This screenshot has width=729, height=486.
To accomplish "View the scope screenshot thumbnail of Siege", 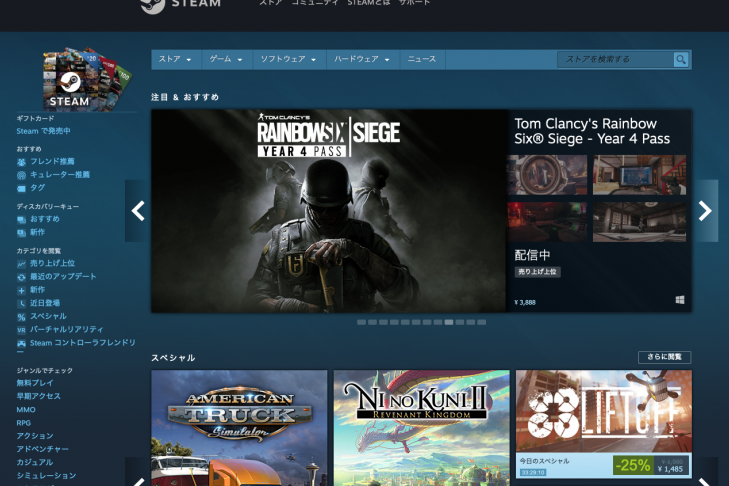I will (x=547, y=175).
